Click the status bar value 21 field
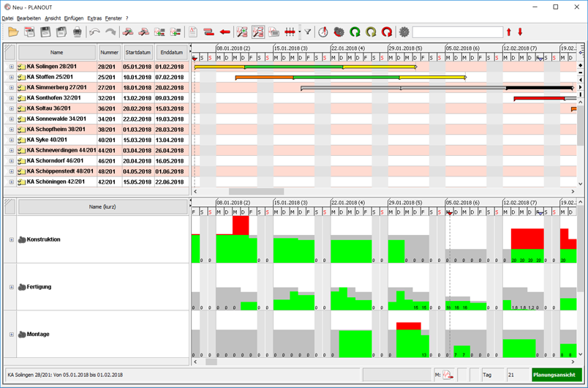Screen dimensions: 588x388 pyautogui.click(x=518, y=375)
